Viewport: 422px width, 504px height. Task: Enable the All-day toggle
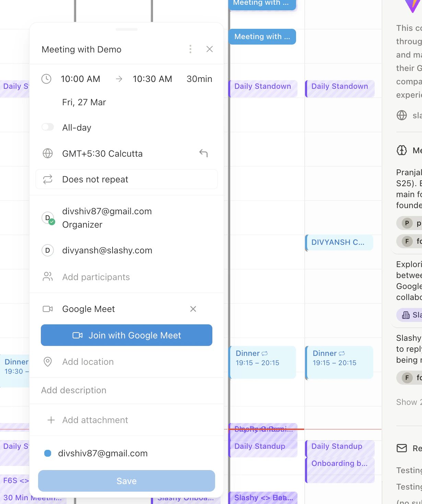tap(47, 127)
